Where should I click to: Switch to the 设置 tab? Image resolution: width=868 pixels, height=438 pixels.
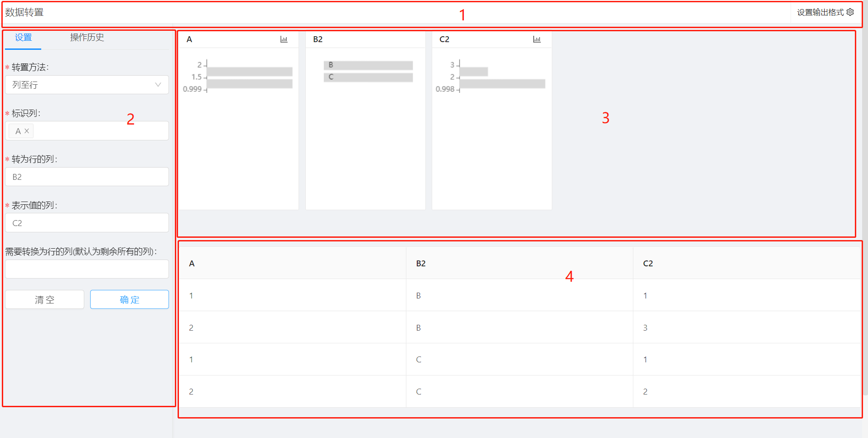pos(23,38)
